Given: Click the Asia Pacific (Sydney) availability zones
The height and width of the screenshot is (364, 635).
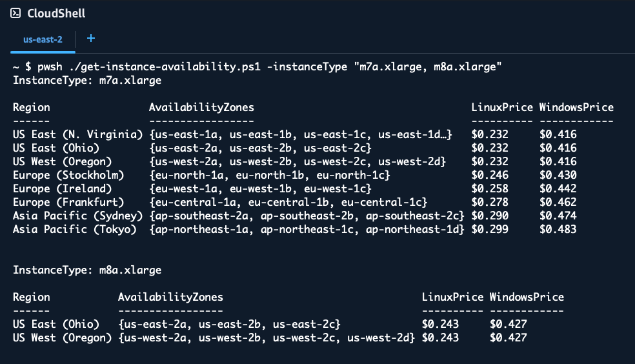Looking at the screenshot, I should [x=307, y=216].
